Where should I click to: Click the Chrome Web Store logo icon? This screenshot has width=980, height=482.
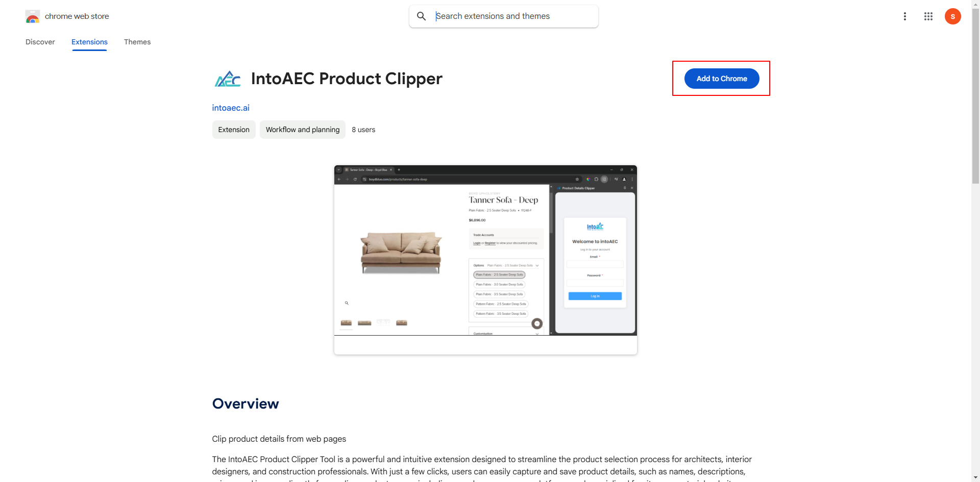click(33, 16)
